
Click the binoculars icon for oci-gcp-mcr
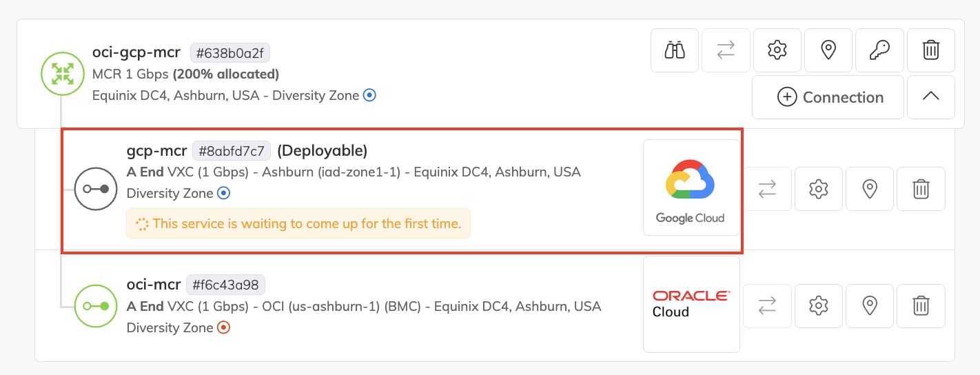pyautogui.click(x=675, y=50)
